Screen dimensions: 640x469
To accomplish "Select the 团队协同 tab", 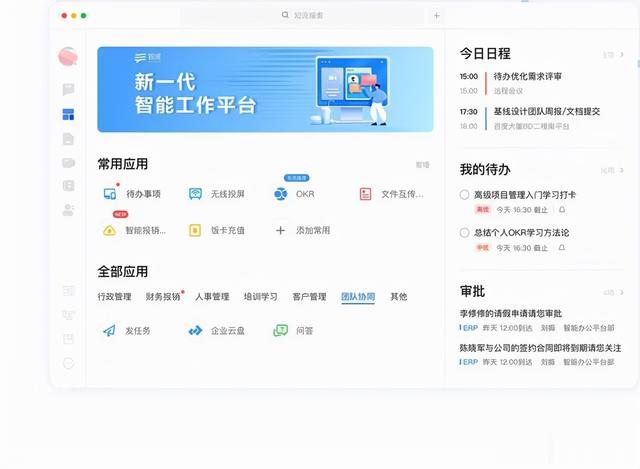I will click(x=358, y=297).
